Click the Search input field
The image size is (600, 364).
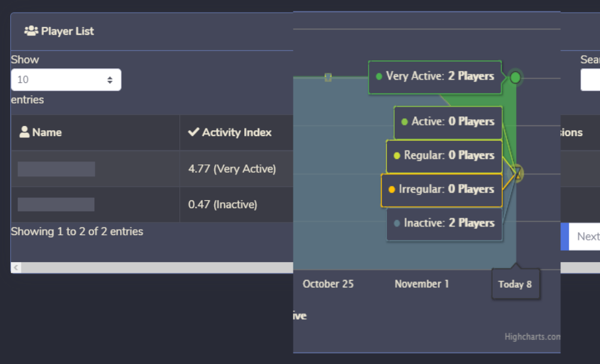[x=591, y=79]
